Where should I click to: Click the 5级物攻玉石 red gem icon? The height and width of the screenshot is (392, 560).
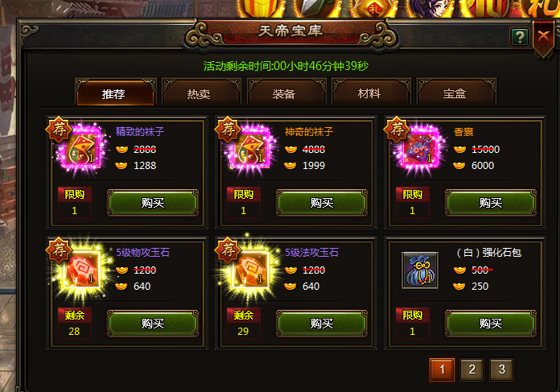click(x=82, y=271)
